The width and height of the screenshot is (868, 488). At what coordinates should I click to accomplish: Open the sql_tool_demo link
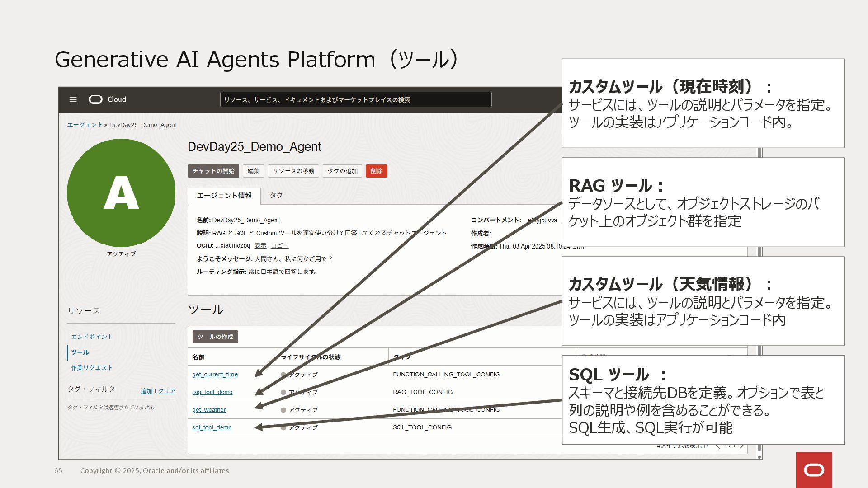[212, 427]
